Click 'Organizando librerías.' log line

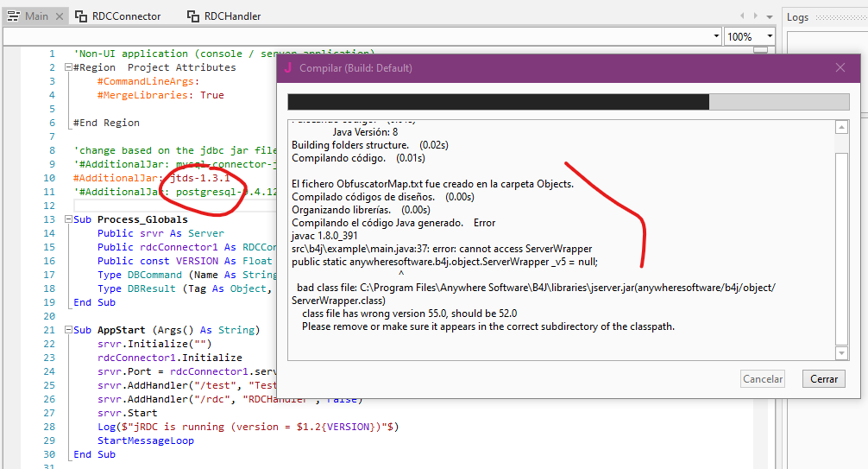[361, 210]
